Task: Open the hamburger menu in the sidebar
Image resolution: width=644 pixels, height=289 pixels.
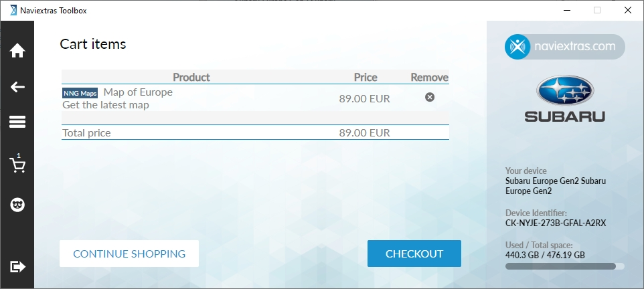Action: pyautogui.click(x=17, y=122)
